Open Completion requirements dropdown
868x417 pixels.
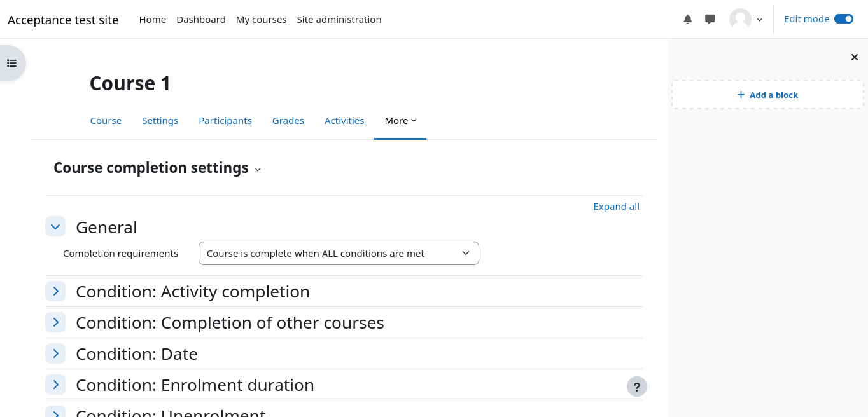point(339,253)
